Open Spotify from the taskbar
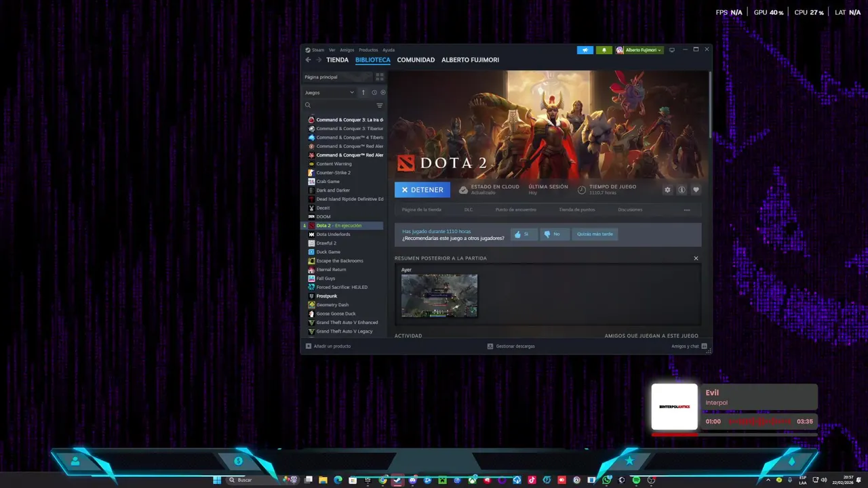The image size is (868, 488). tap(636, 480)
